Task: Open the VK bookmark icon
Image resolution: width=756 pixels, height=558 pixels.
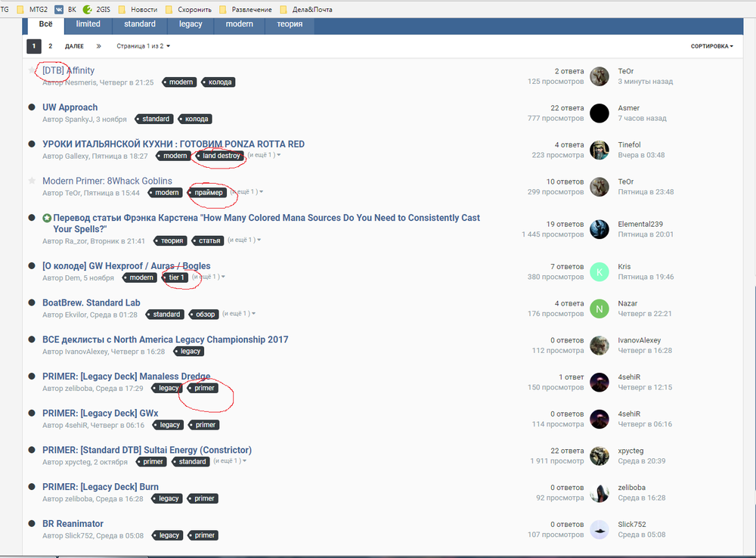Action: click(x=58, y=10)
